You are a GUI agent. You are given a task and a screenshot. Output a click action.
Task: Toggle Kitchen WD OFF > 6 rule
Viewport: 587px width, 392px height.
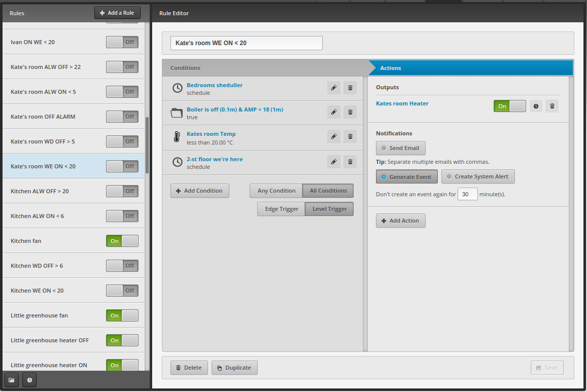(122, 266)
